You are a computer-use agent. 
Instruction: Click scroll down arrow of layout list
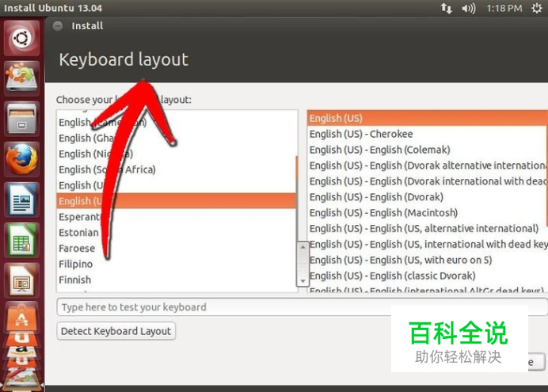pyautogui.click(x=303, y=281)
